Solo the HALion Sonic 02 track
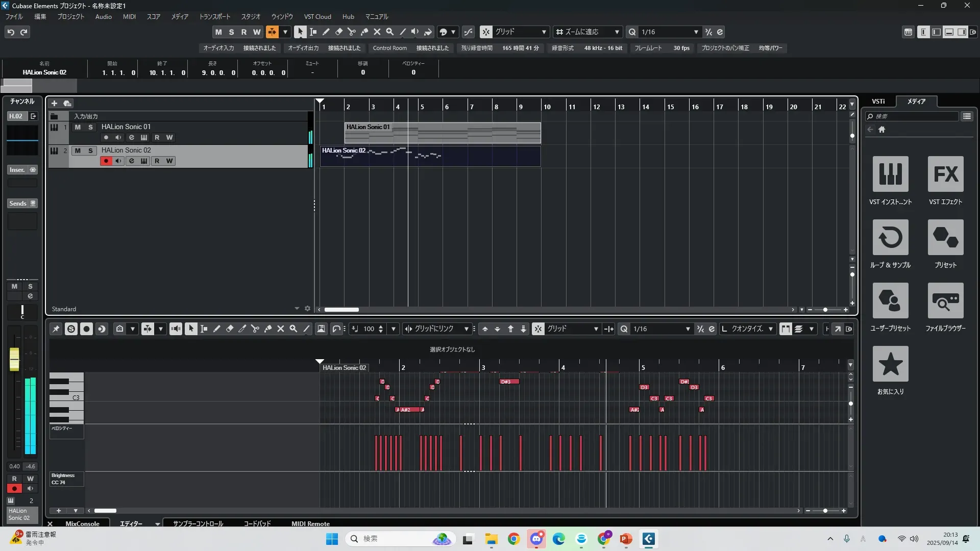Viewport: 980px width, 551px height. point(90,151)
